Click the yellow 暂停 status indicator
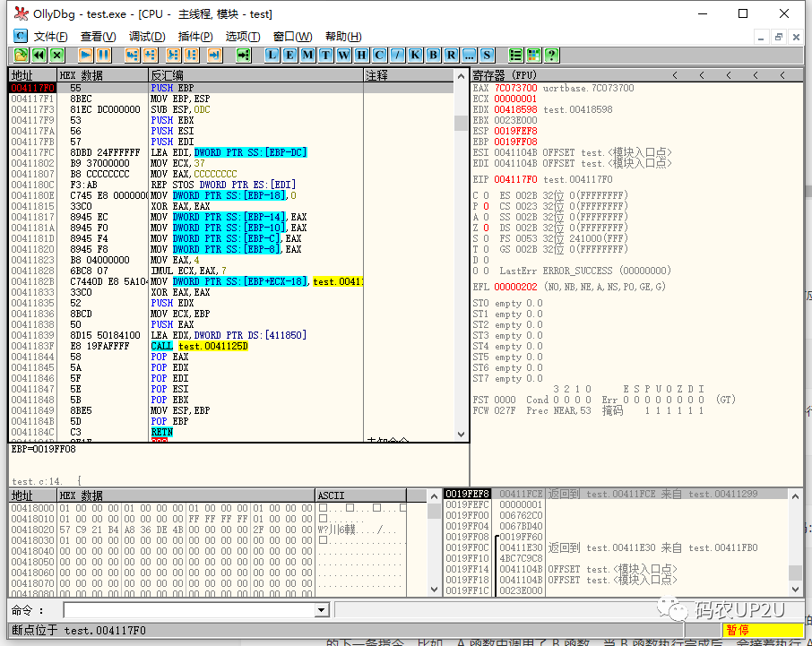Viewport: 812px width, 646px height. coord(763,630)
